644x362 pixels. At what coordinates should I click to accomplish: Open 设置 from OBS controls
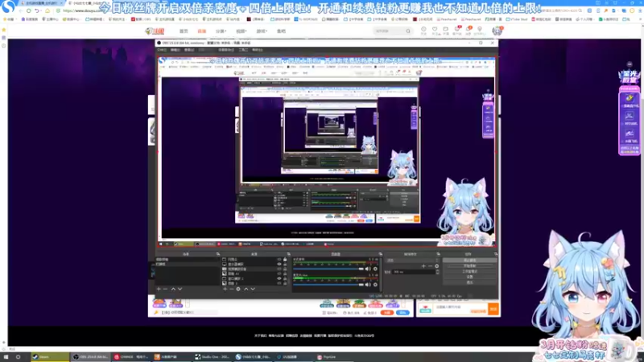point(469,277)
